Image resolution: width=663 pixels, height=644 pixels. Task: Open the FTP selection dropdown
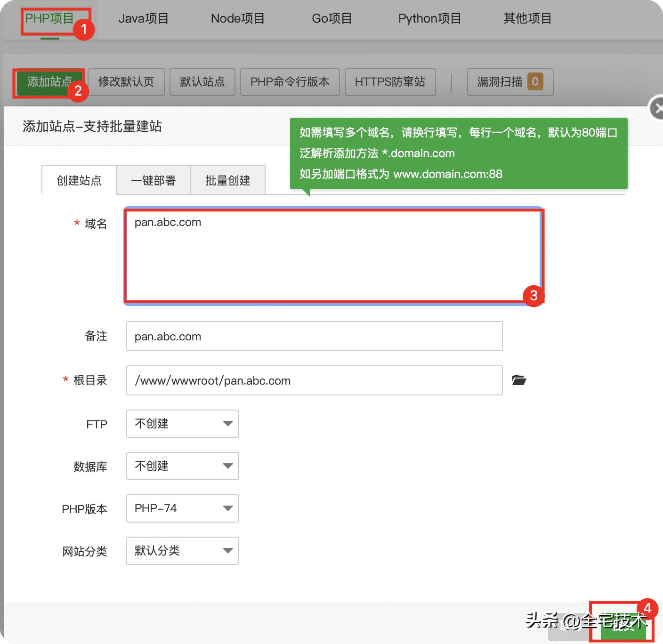tap(182, 424)
